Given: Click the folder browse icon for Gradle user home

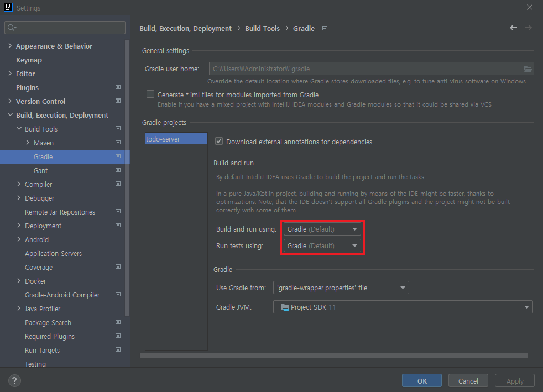Looking at the screenshot, I should (528, 69).
